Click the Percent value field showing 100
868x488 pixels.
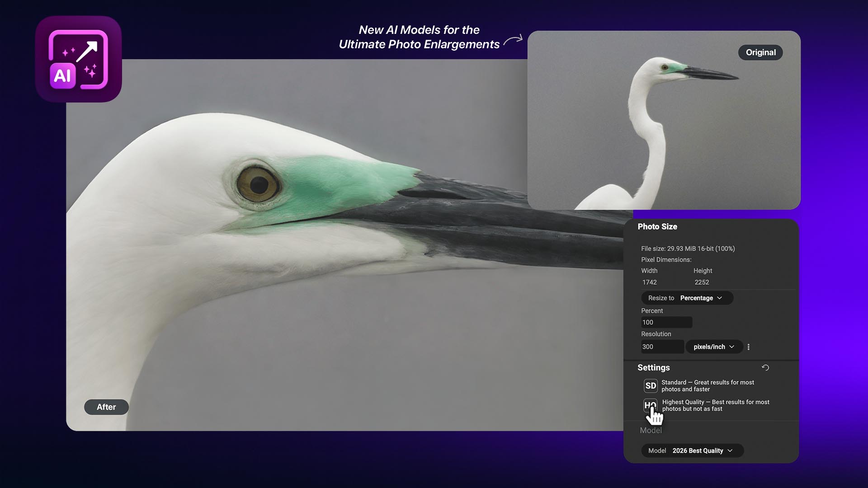[666, 322]
